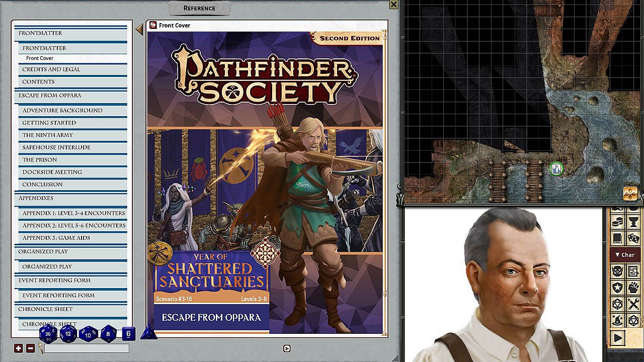Roll the d8 die
Image resolution: width=644 pixels, height=362 pixels.
(108, 334)
